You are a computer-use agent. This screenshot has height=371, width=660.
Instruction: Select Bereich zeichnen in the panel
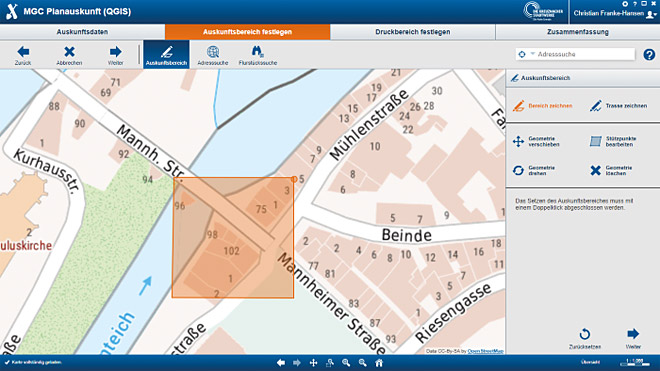click(543, 106)
